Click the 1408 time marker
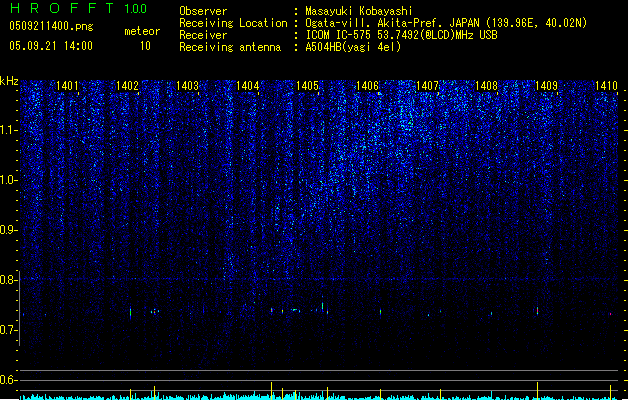This screenshot has width=629, height=400. click(x=486, y=85)
